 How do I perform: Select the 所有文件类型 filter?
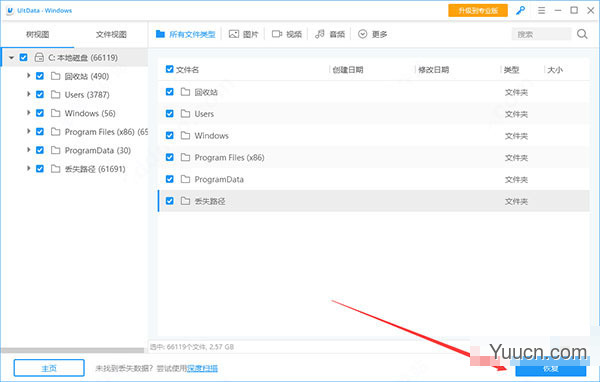pos(186,34)
